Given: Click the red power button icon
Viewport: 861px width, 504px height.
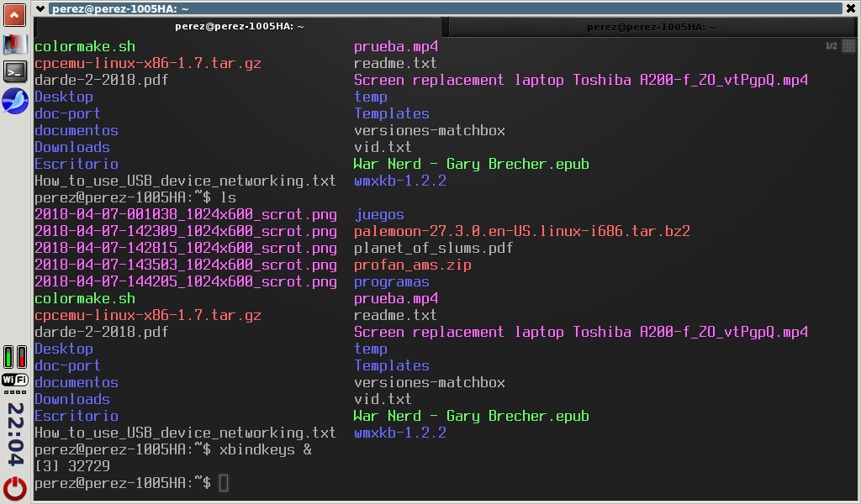Looking at the screenshot, I should (x=15, y=488).
